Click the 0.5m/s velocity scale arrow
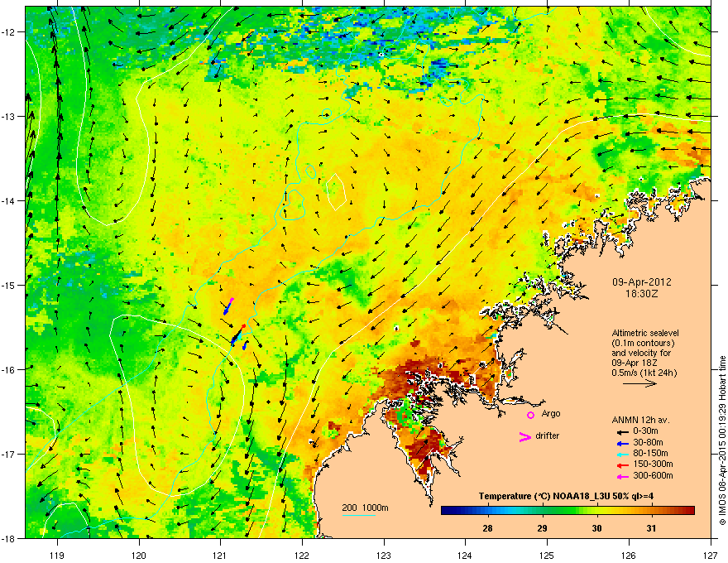This screenshot has width=728, height=563. pos(639,383)
